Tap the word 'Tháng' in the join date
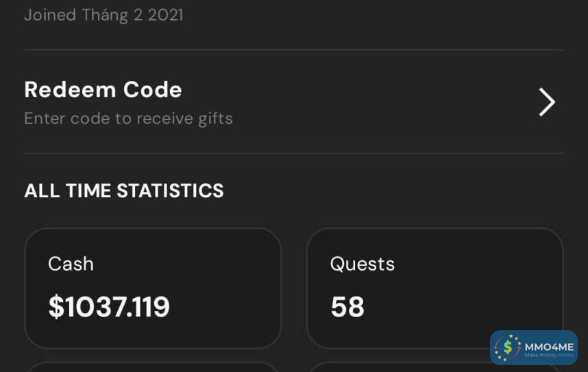This screenshot has width=588, height=372. (x=105, y=14)
